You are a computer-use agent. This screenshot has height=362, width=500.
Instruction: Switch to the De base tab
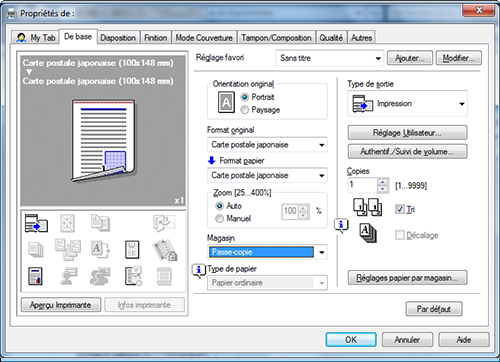pos(78,37)
